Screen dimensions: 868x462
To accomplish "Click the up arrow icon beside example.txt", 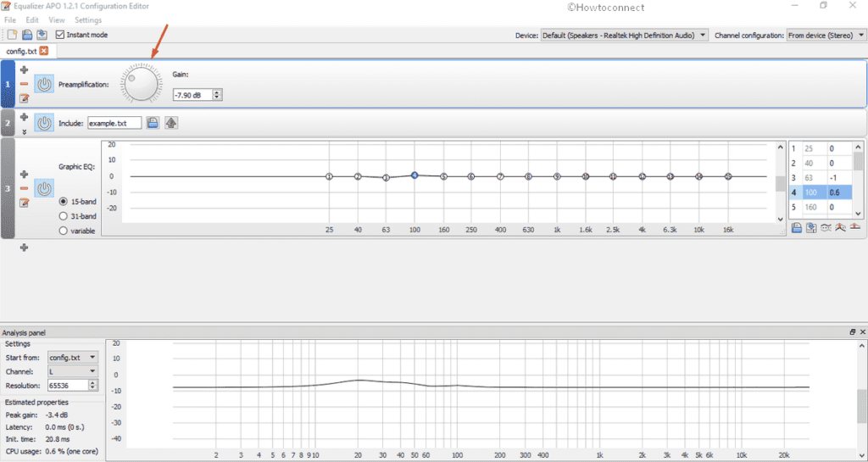I will [x=170, y=123].
